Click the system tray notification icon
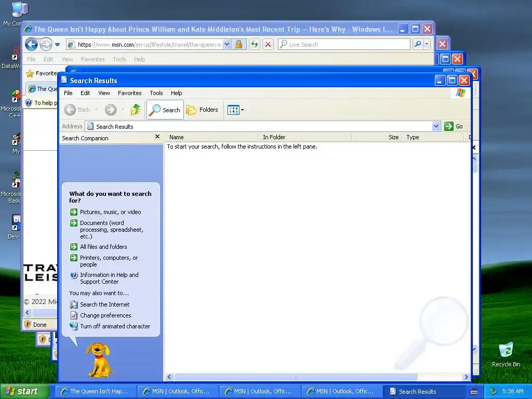The image size is (532, 399). tap(493, 392)
